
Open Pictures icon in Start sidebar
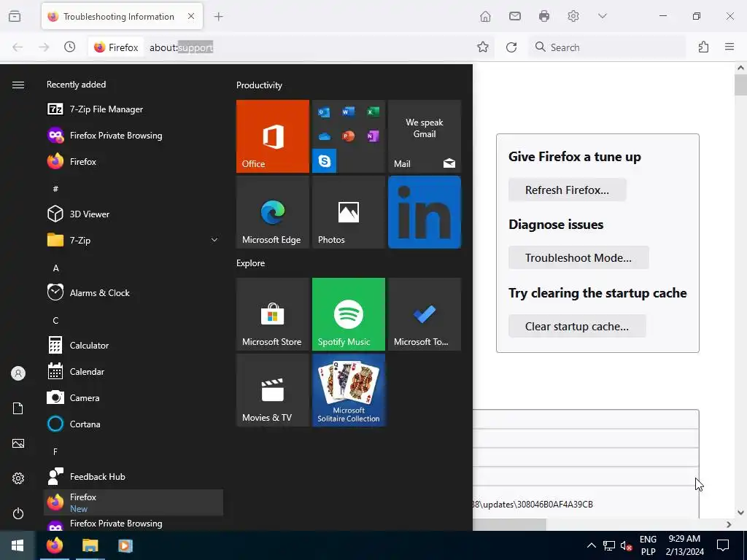tap(18, 443)
